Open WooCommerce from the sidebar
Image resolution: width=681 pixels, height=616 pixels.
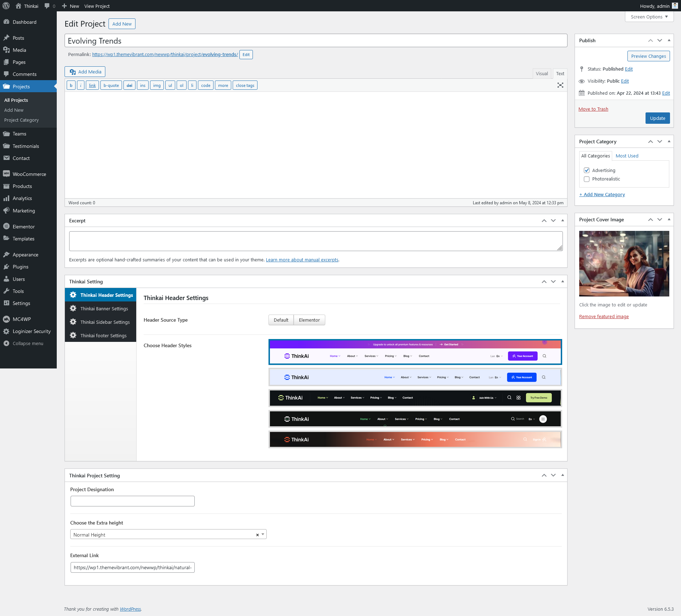29,174
